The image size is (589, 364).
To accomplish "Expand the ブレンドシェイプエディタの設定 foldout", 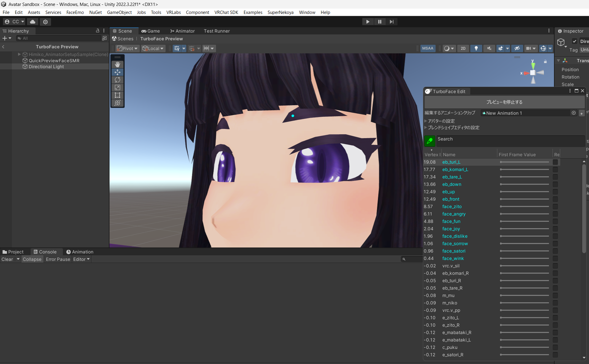I will pyautogui.click(x=426, y=127).
